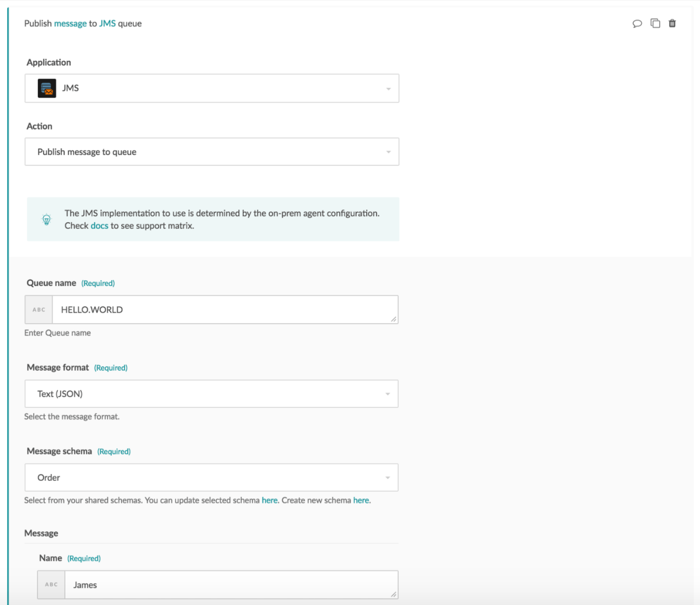Expand the Message schema Order dropdown
Screen dimensions: 700x605
(x=212, y=478)
